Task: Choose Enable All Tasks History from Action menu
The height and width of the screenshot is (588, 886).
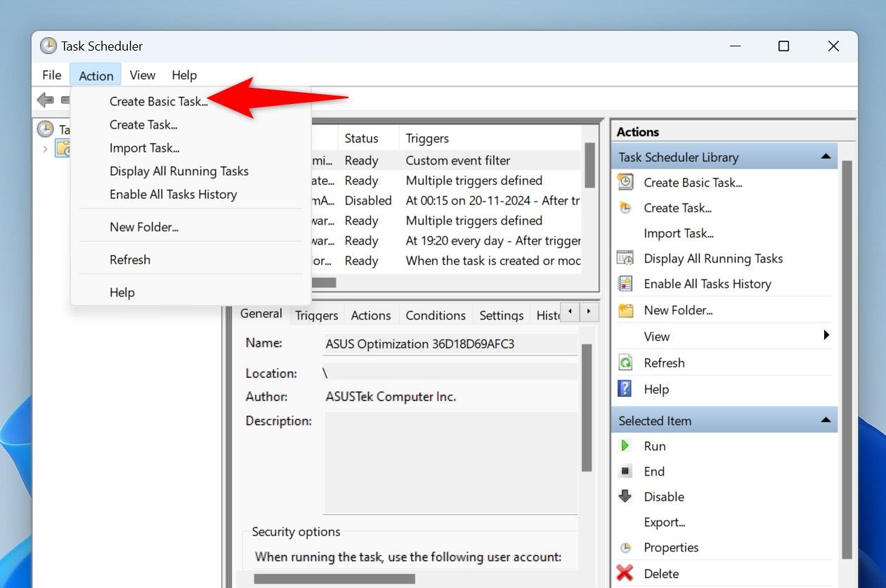Action: click(x=173, y=194)
